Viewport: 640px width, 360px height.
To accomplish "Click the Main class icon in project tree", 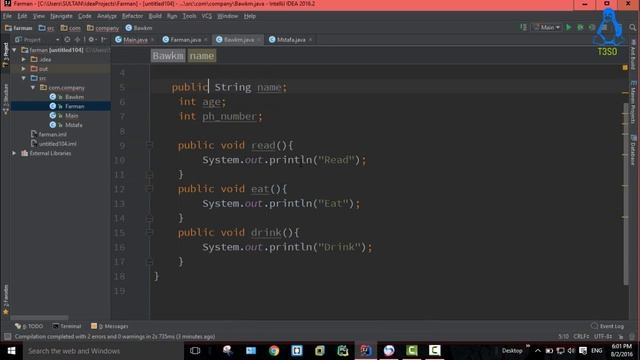I will (x=53, y=116).
